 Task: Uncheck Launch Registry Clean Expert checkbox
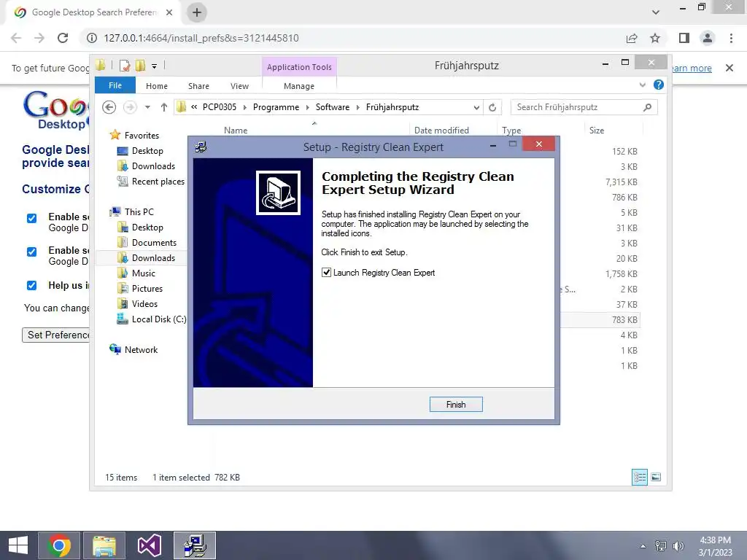point(326,273)
